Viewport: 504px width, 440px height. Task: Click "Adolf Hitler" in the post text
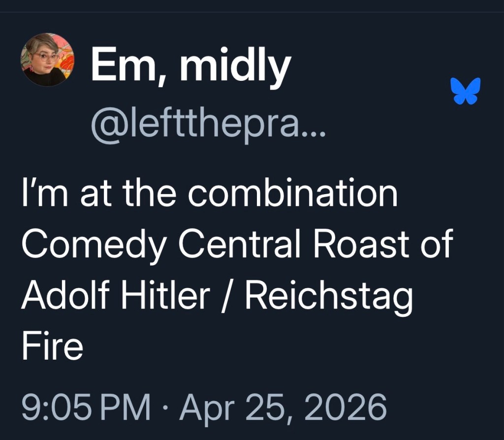pyautogui.click(x=115, y=296)
